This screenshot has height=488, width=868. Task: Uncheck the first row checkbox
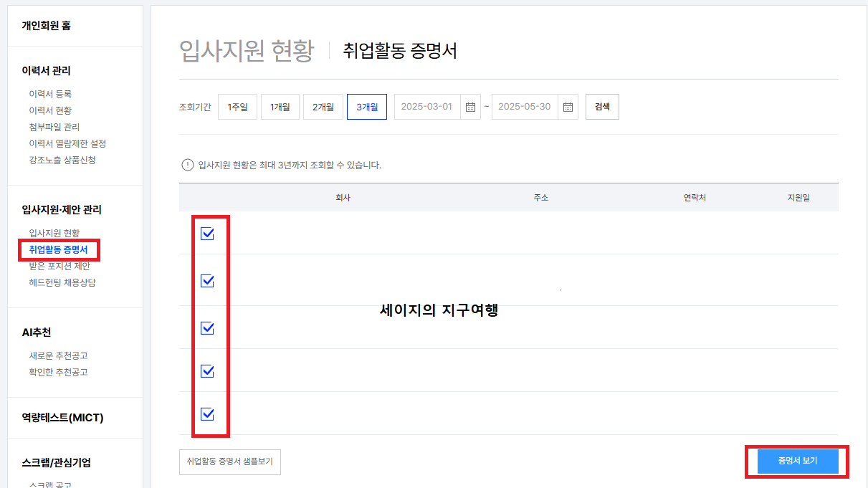(207, 234)
